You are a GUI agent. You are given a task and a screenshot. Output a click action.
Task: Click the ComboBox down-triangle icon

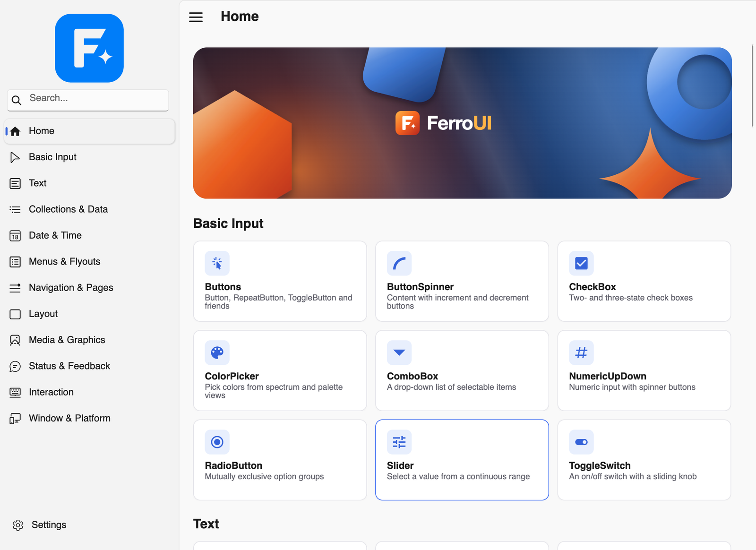click(399, 352)
